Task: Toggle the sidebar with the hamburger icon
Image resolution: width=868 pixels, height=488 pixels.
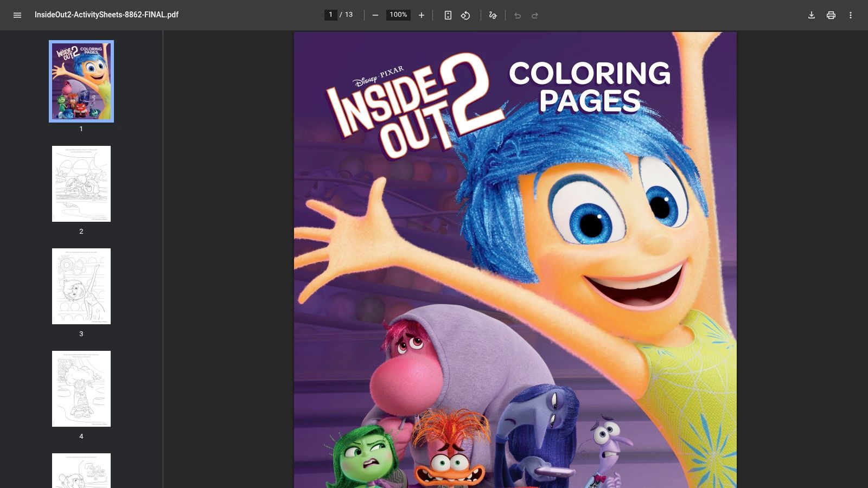Action: click(x=17, y=15)
